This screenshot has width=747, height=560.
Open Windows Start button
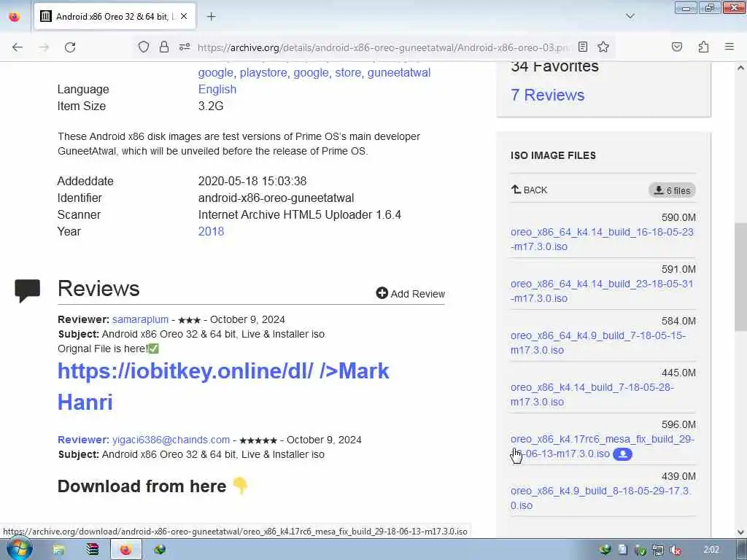tap(18, 549)
